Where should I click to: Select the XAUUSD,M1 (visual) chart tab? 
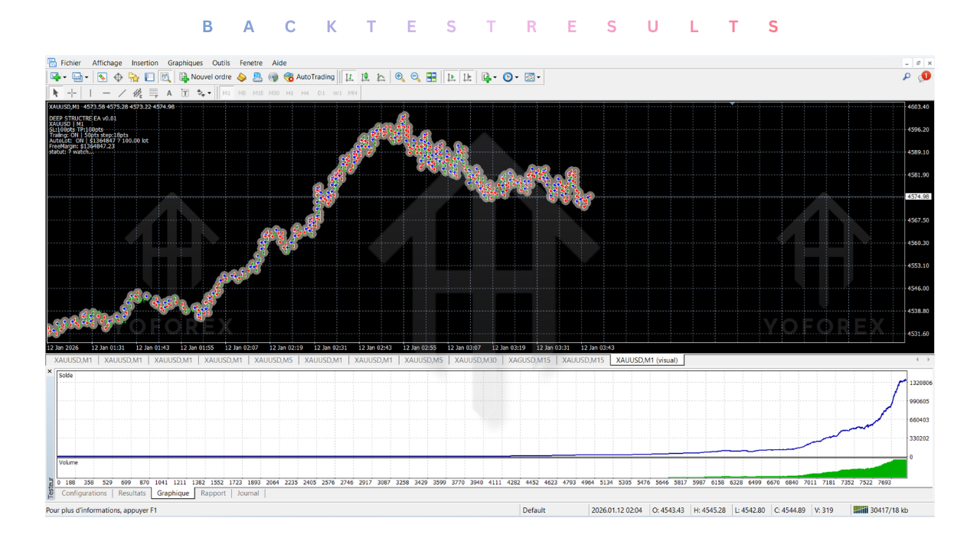[645, 360]
